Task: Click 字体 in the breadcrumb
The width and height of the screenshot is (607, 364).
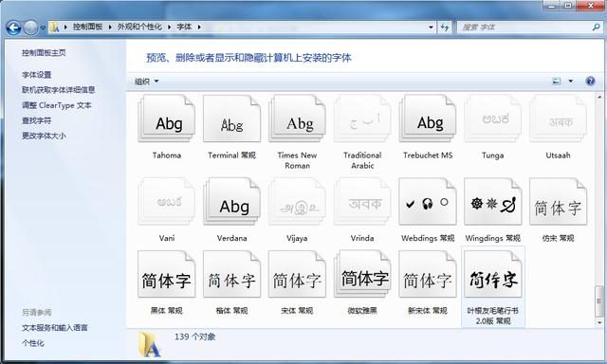Action: (x=184, y=27)
